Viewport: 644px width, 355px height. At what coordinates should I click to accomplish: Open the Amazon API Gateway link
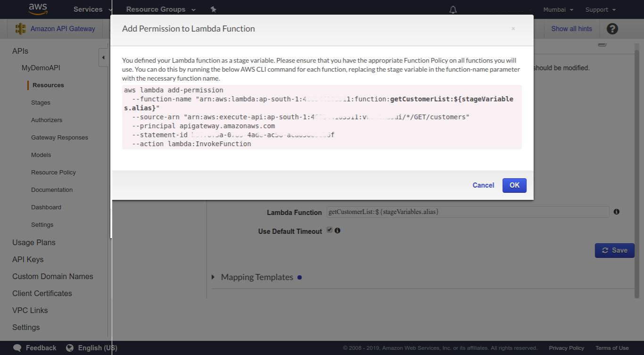pyautogui.click(x=63, y=29)
